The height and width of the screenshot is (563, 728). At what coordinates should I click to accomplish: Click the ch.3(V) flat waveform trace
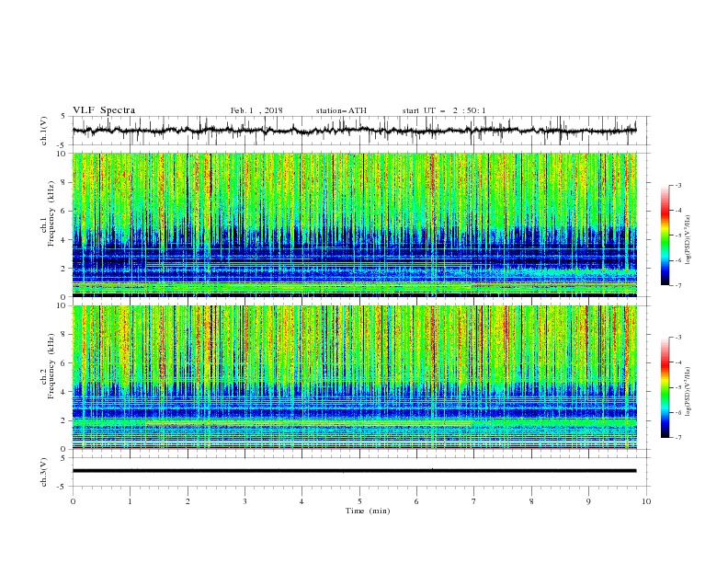click(x=355, y=471)
